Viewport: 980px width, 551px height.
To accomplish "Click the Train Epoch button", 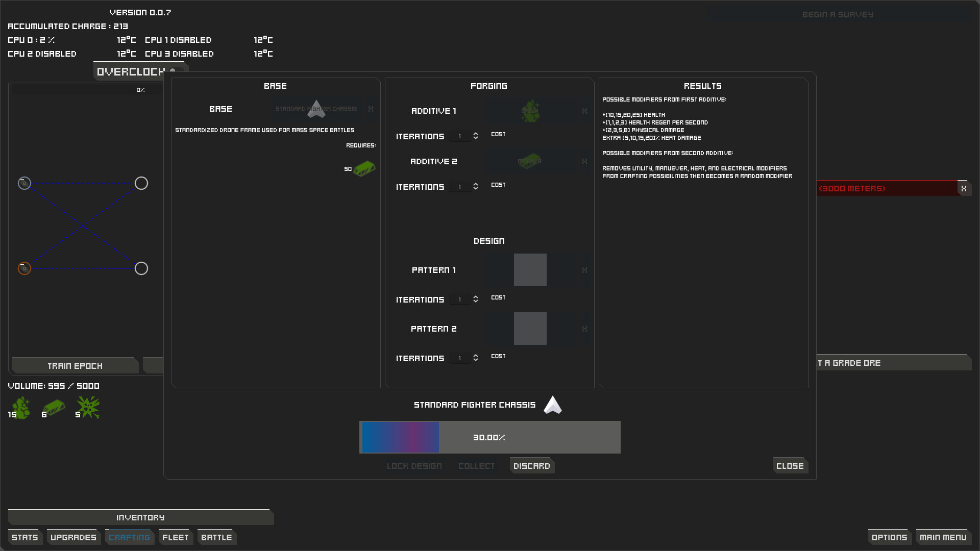I will [75, 366].
